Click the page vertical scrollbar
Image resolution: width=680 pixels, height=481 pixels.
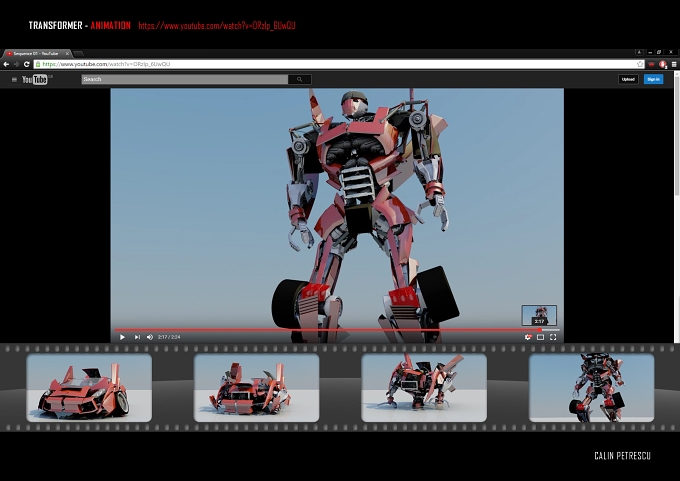tap(677, 134)
